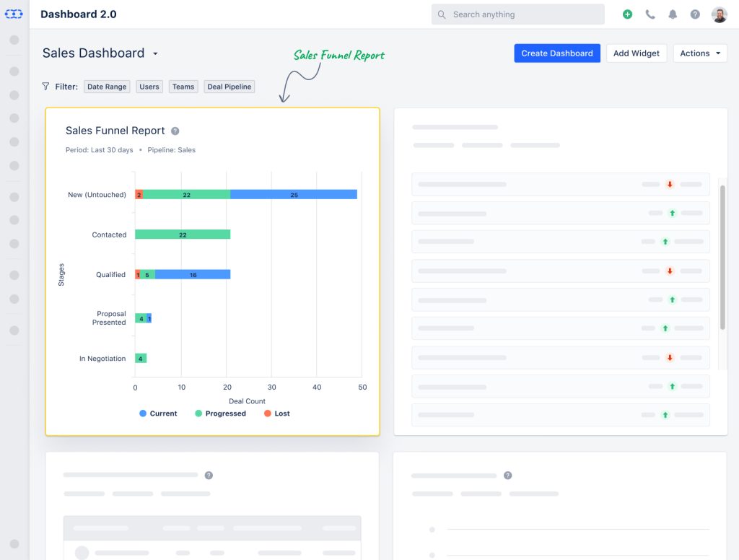Viewport: 739px width, 560px height.
Task: Open your profile avatar menu
Action: [719, 14]
